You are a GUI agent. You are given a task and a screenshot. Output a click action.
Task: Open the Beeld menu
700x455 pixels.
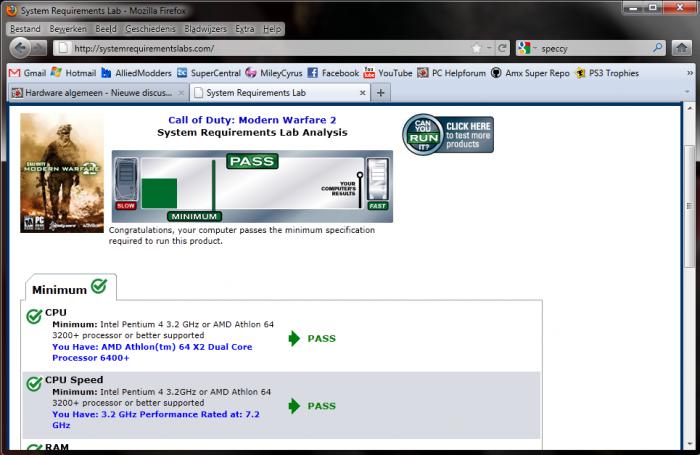(106, 29)
